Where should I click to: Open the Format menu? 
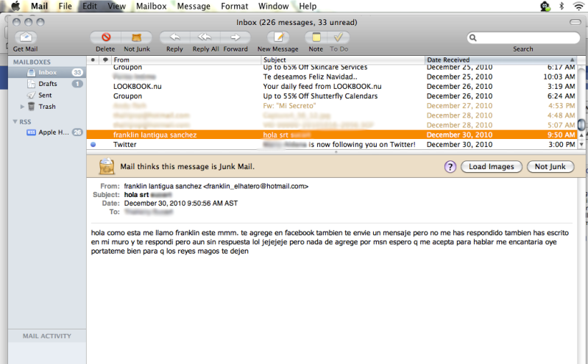[234, 6]
